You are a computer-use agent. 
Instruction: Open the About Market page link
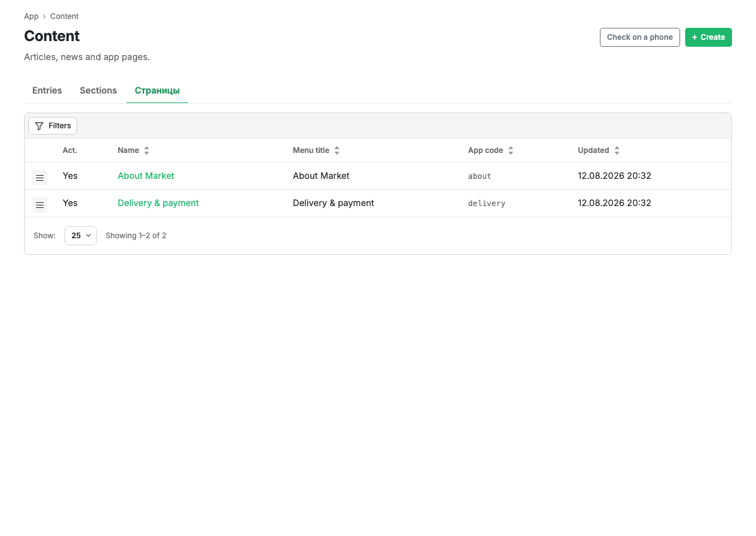pyautogui.click(x=145, y=176)
